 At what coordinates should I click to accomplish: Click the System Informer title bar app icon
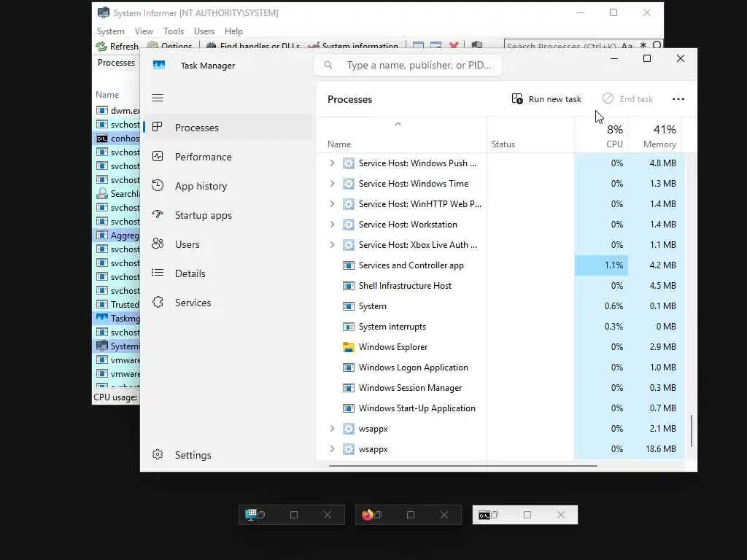(104, 12)
